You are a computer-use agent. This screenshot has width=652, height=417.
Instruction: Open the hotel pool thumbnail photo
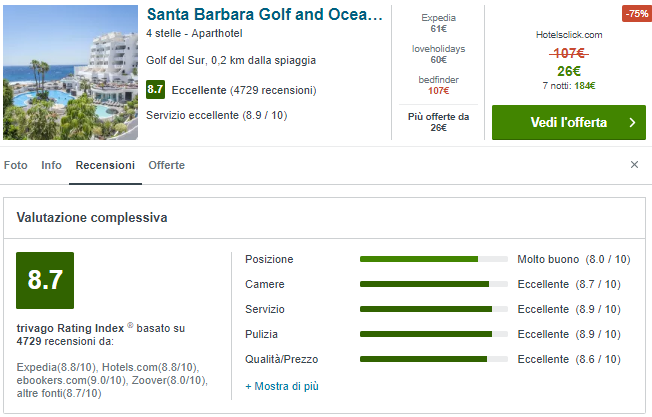[71, 72]
